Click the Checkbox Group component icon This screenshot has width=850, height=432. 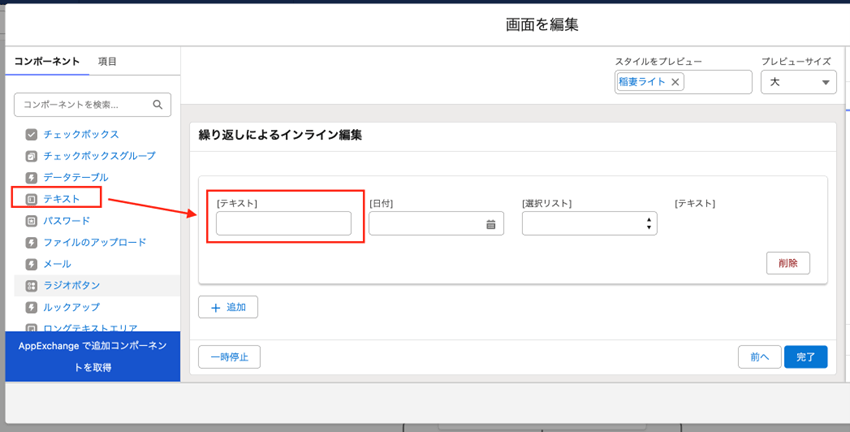[32, 156]
